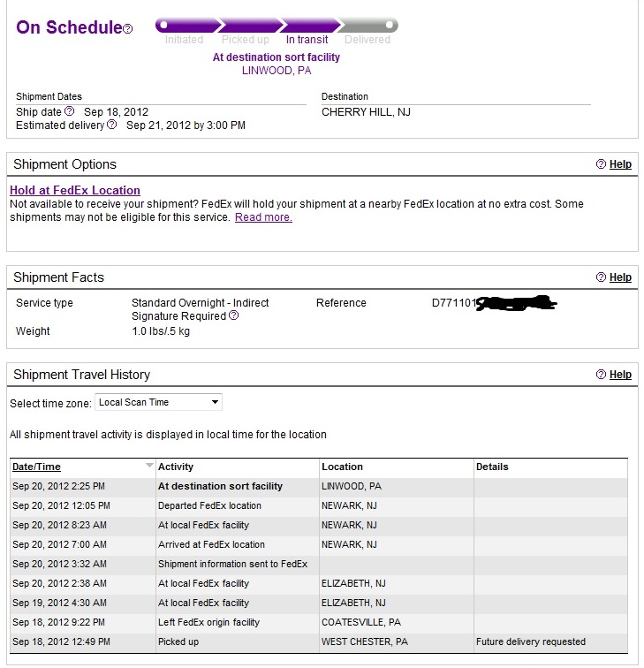Click the time zone dropdown arrow
The image size is (644, 668).
(x=215, y=402)
